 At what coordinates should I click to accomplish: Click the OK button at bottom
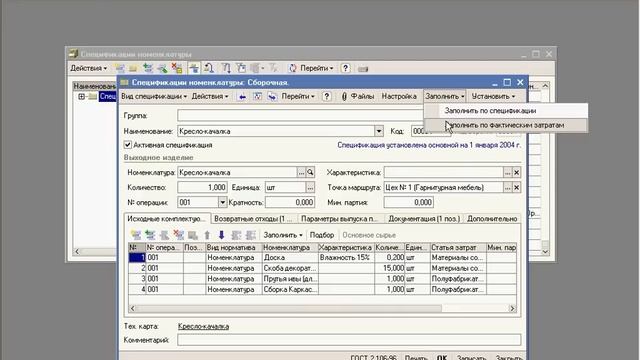(442, 358)
